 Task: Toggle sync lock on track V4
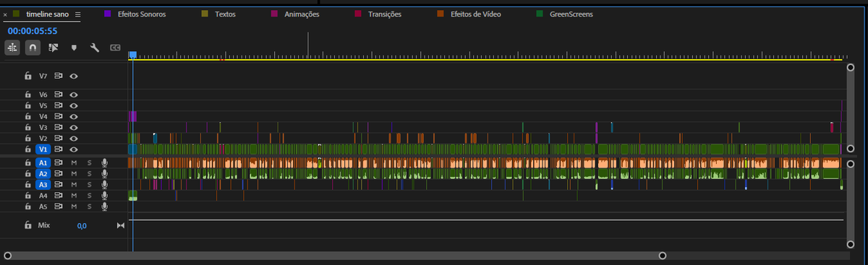pos(59,116)
